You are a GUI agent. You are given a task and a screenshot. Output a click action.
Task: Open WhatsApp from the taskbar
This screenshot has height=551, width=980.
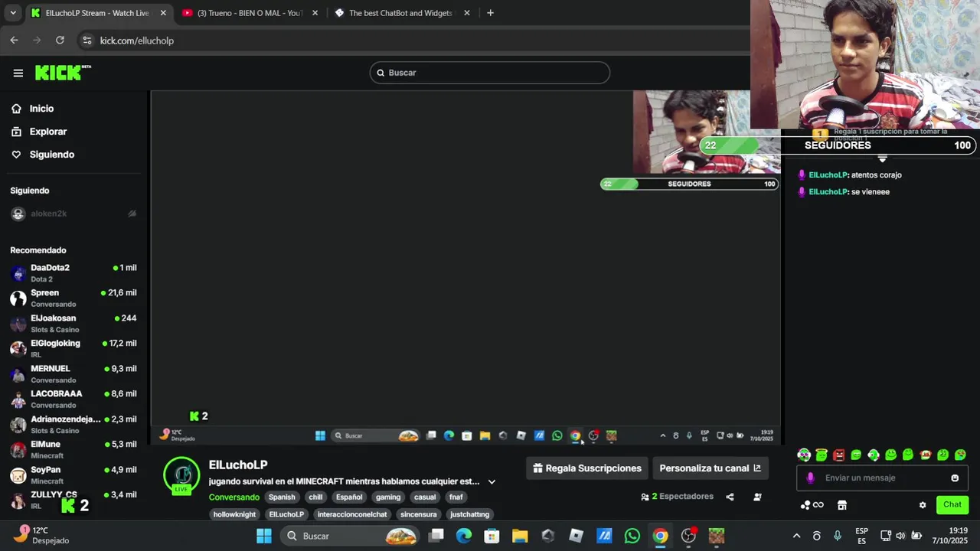(x=632, y=536)
